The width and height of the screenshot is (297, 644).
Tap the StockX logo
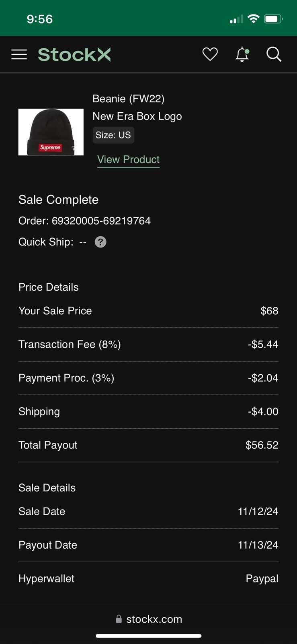(74, 55)
